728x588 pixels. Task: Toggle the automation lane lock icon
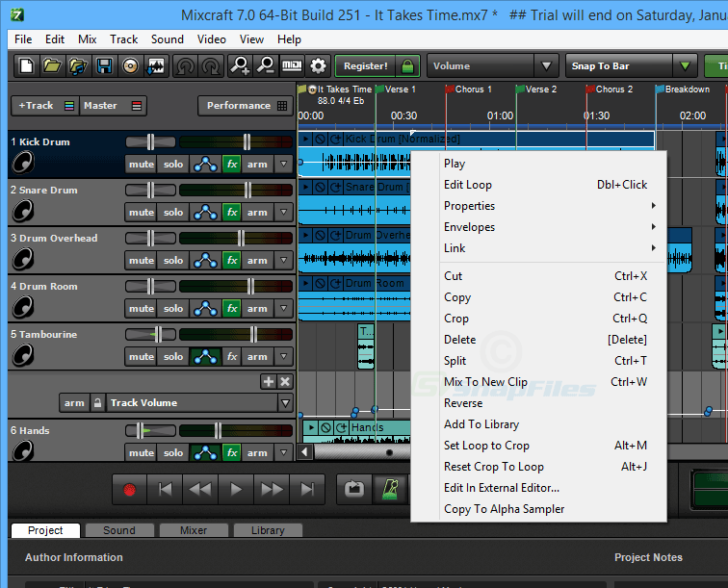97,403
